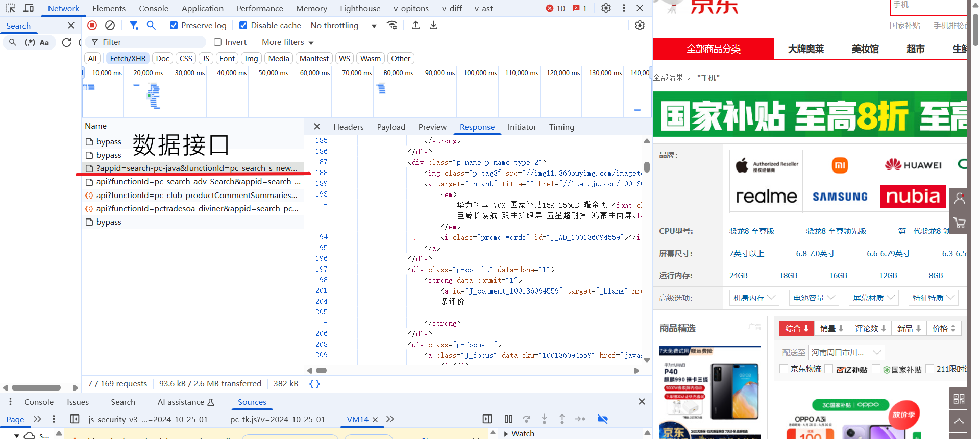Open the Headers tab of the request
The height and width of the screenshot is (439, 980).
pos(349,127)
